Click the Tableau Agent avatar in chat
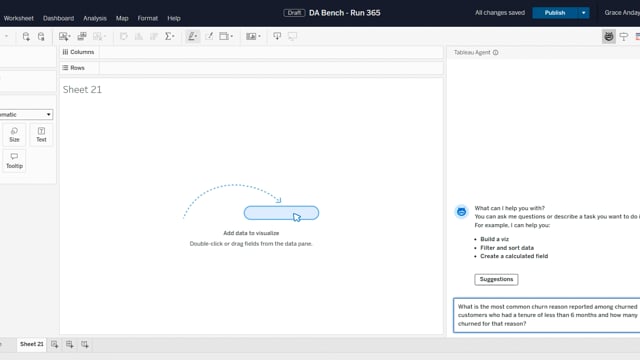 (462, 211)
